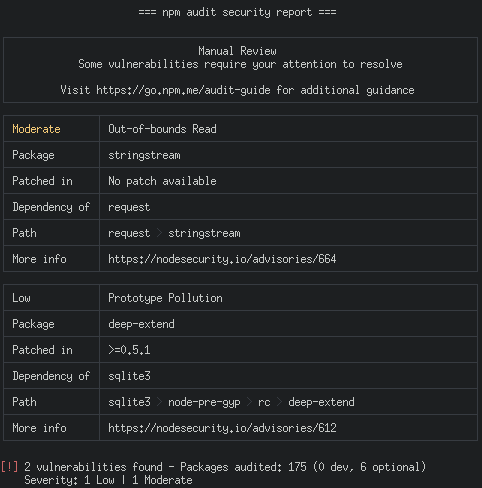
Task: Click the Low severity label
Action: point(21,298)
